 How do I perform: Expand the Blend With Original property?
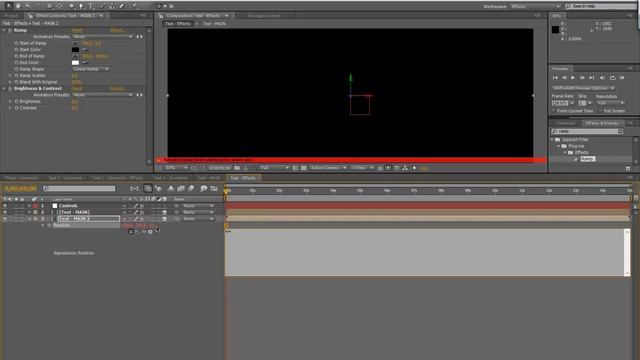[x=10, y=82]
